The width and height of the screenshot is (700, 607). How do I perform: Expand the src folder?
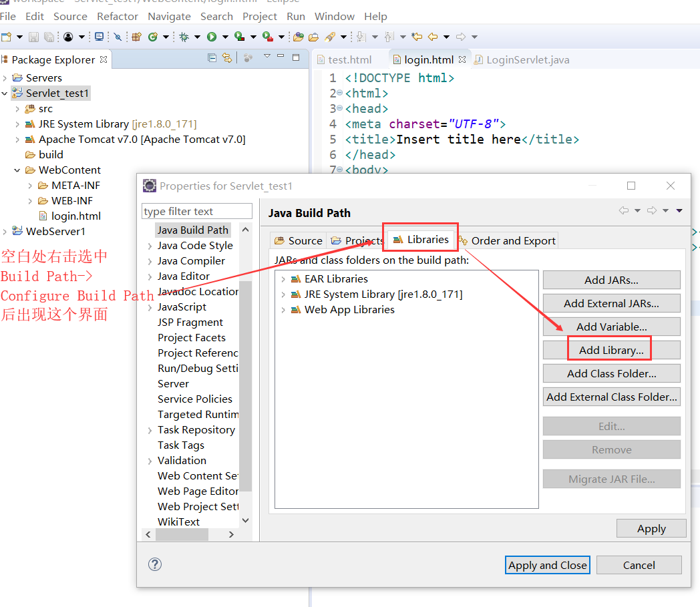(17, 109)
